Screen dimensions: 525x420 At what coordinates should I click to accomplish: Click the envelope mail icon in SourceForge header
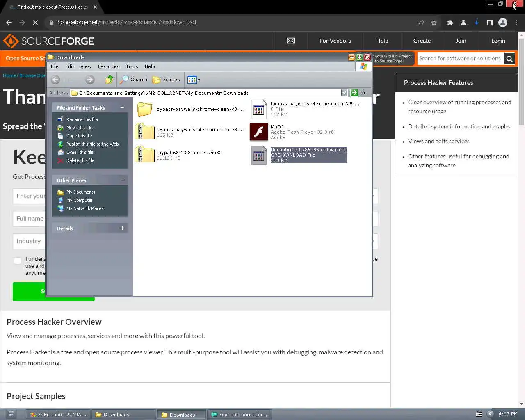pyautogui.click(x=291, y=41)
